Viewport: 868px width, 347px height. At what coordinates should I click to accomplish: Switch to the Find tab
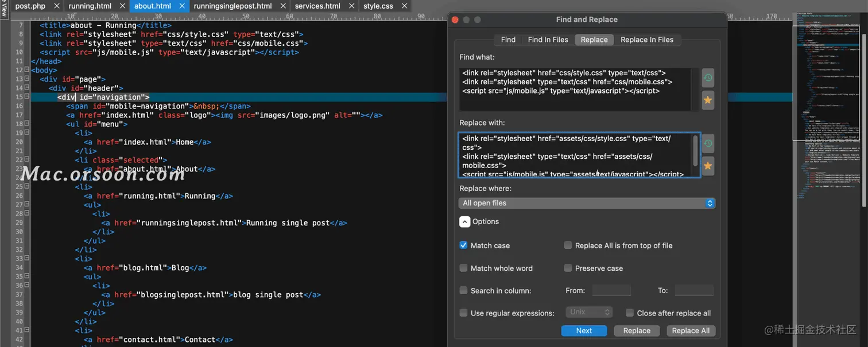click(508, 40)
